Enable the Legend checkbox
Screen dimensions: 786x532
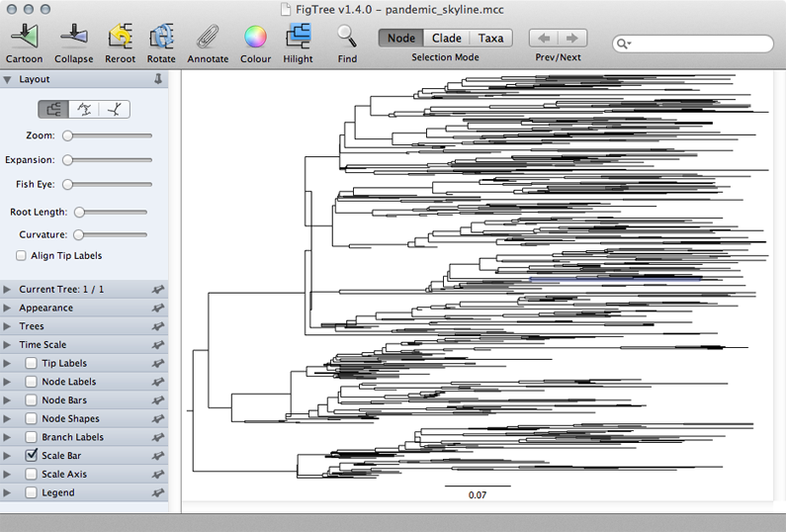coord(31,492)
